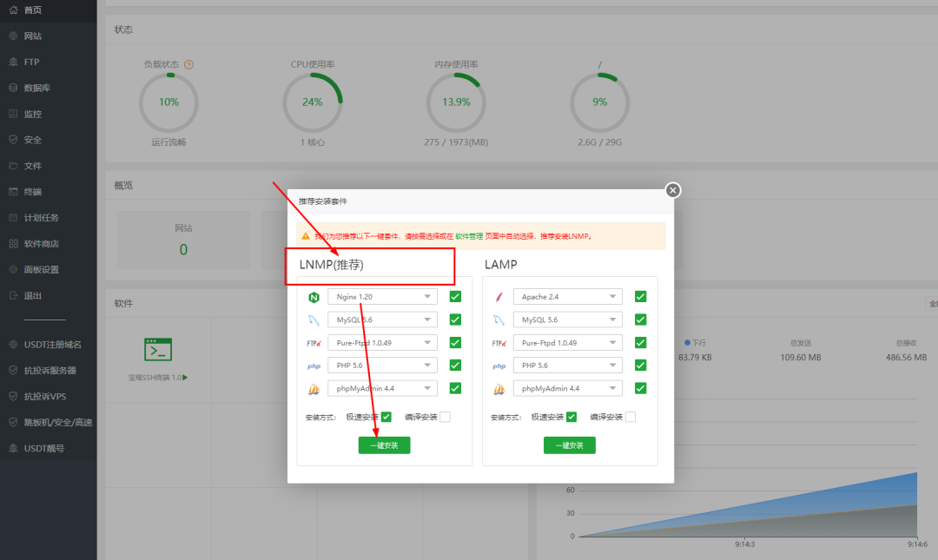Close the 推荐安装套件 dialog

point(673,190)
